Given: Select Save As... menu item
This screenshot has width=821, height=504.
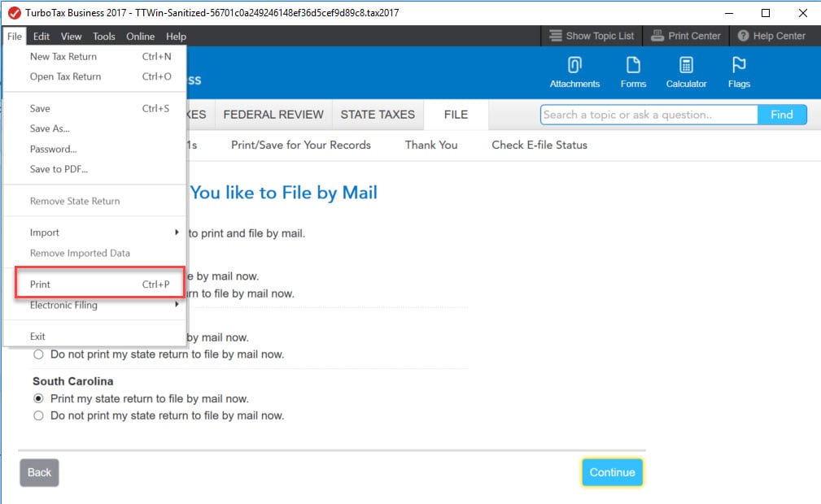Looking at the screenshot, I should pos(94,128).
